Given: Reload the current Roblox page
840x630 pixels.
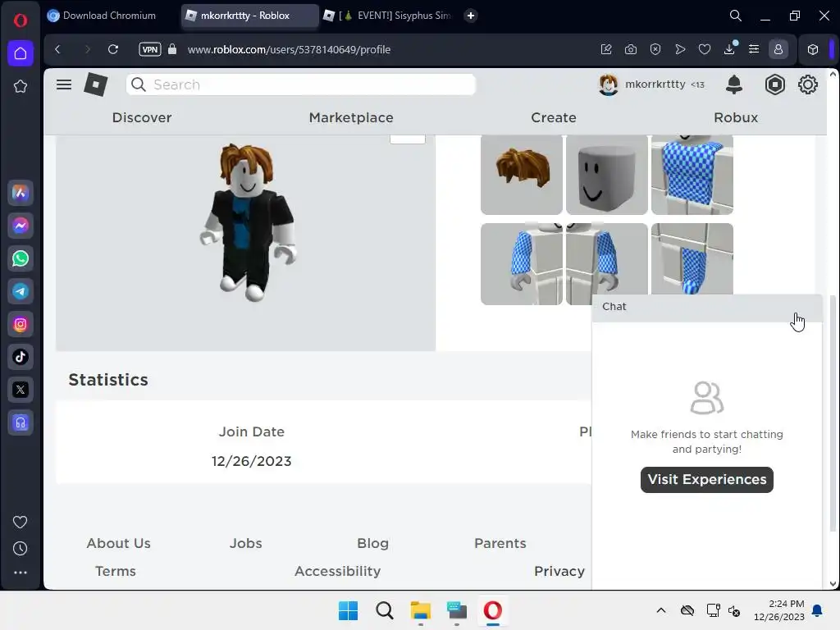Looking at the screenshot, I should pyautogui.click(x=113, y=49).
